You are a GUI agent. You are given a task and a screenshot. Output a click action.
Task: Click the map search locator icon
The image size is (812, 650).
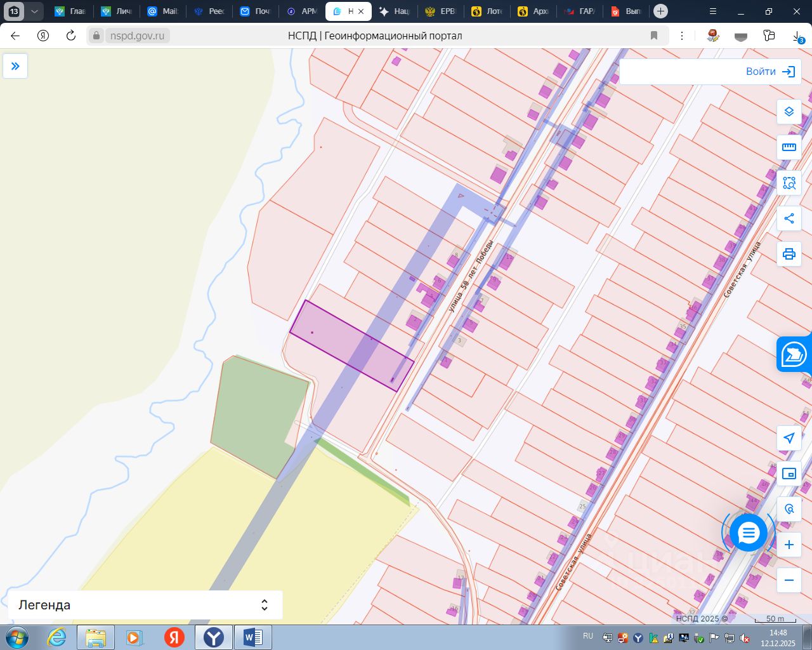coord(789,509)
